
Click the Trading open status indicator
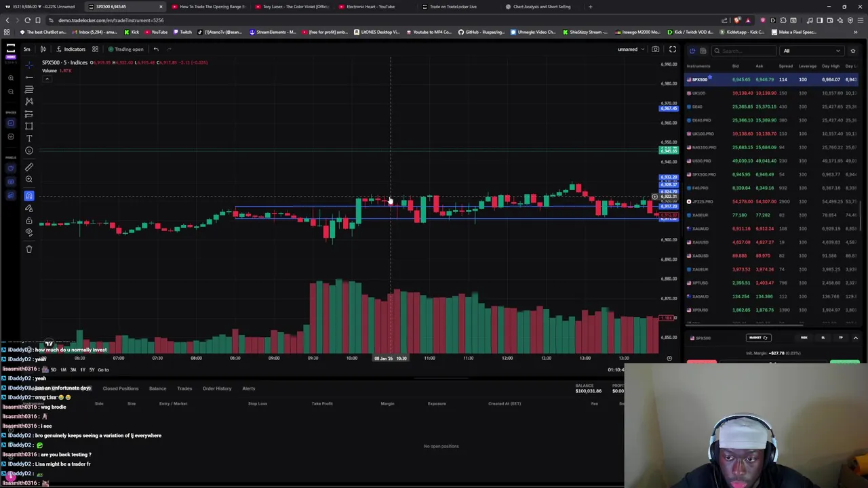(125, 49)
